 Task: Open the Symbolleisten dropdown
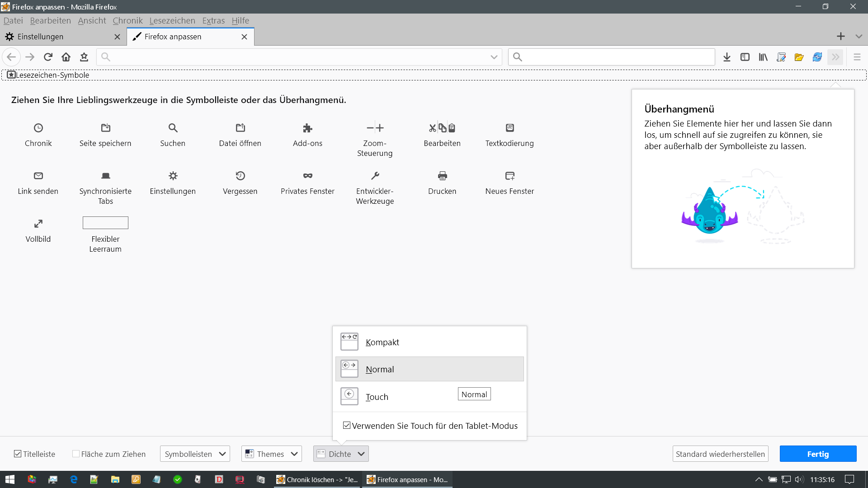pos(195,454)
